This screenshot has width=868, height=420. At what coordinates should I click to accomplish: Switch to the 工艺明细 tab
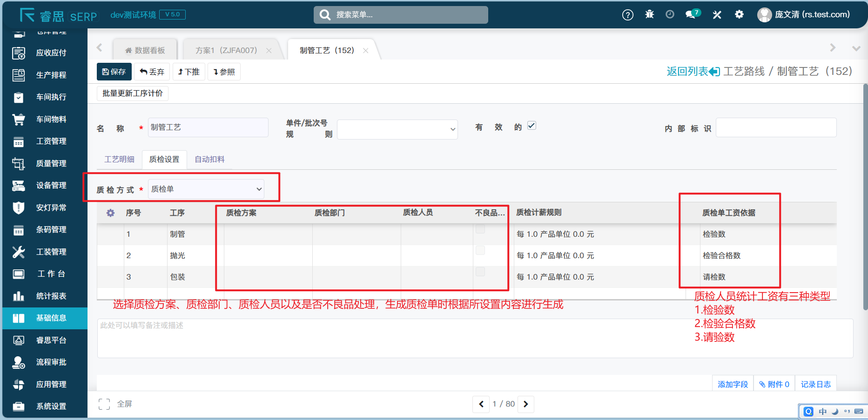pos(119,160)
